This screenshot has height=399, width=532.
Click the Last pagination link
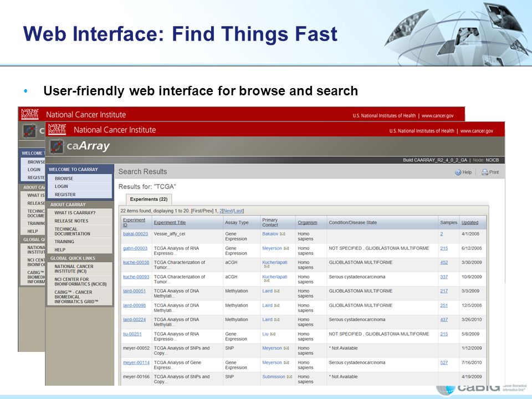pyautogui.click(x=238, y=211)
